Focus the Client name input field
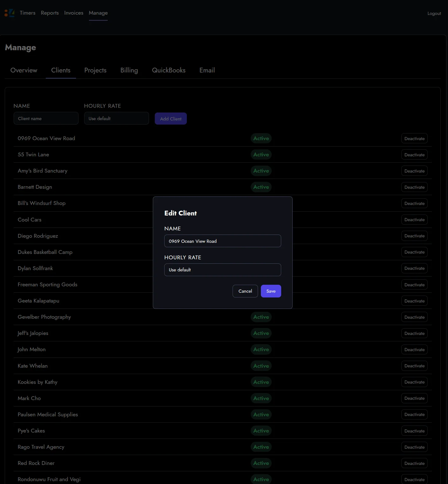The image size is (448, 484). coord(46,119)
